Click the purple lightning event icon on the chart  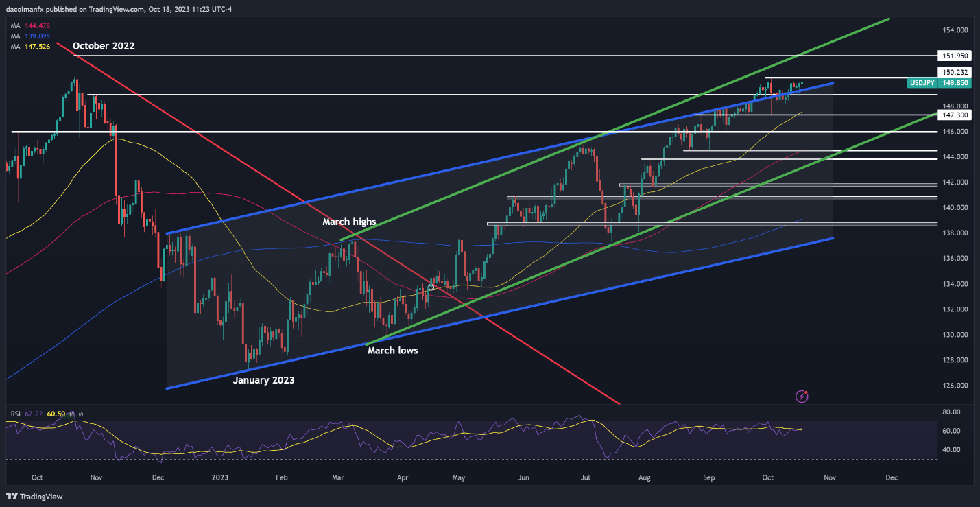pos(802,396)
